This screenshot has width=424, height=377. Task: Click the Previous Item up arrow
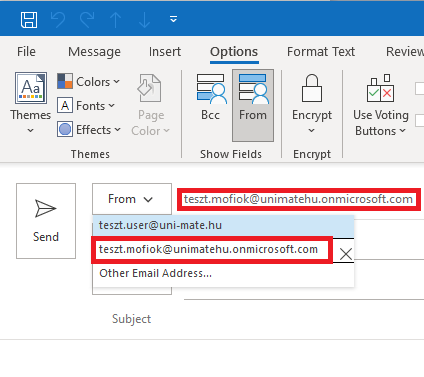click(x=116, y=20)
